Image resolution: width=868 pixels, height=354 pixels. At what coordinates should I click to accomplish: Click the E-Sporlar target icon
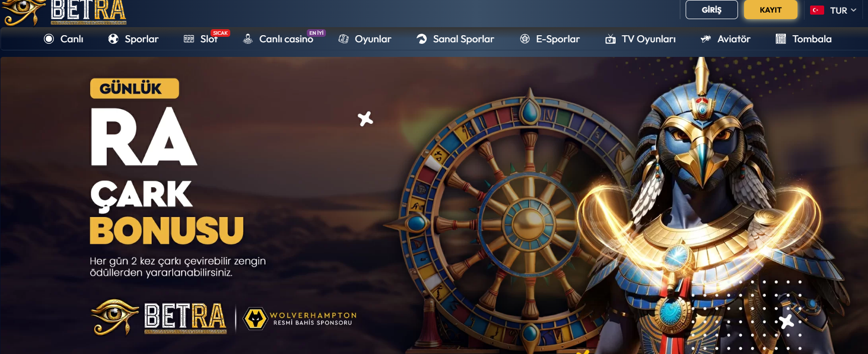pos(525,39)
